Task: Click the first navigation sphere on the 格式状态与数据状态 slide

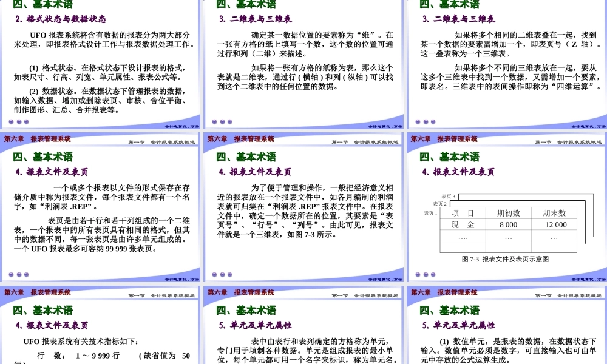Action: (10, 122)
